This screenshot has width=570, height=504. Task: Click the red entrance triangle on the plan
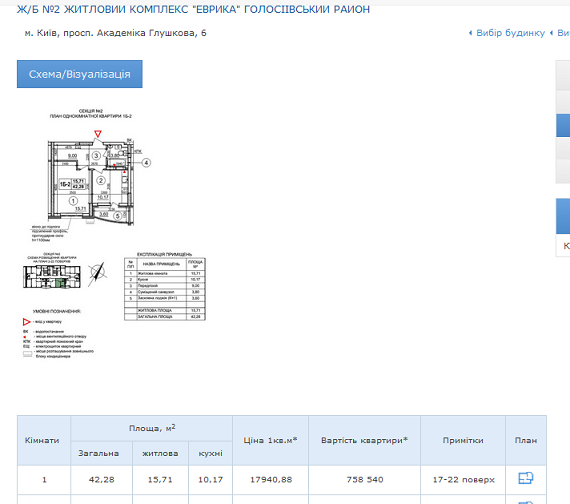point(97,134)
